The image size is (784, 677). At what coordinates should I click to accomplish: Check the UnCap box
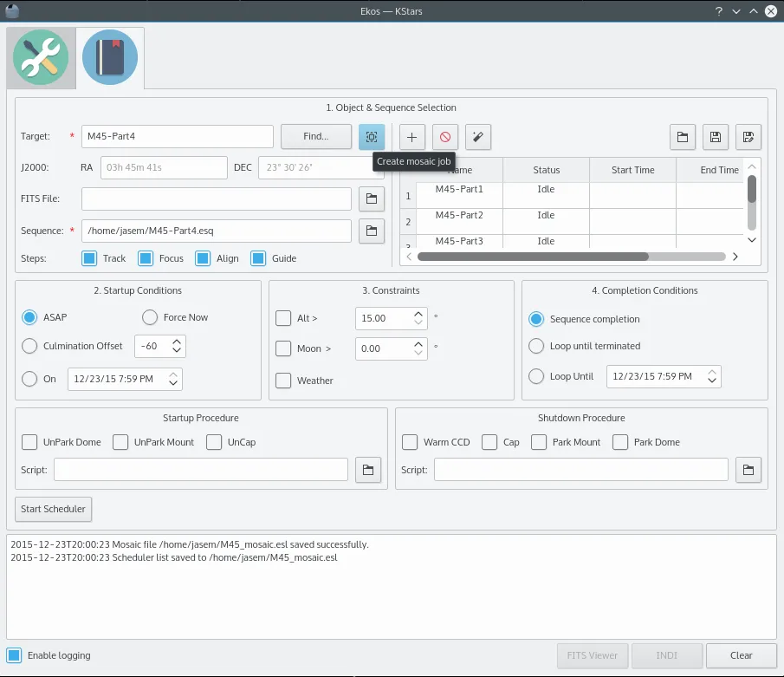214,442
